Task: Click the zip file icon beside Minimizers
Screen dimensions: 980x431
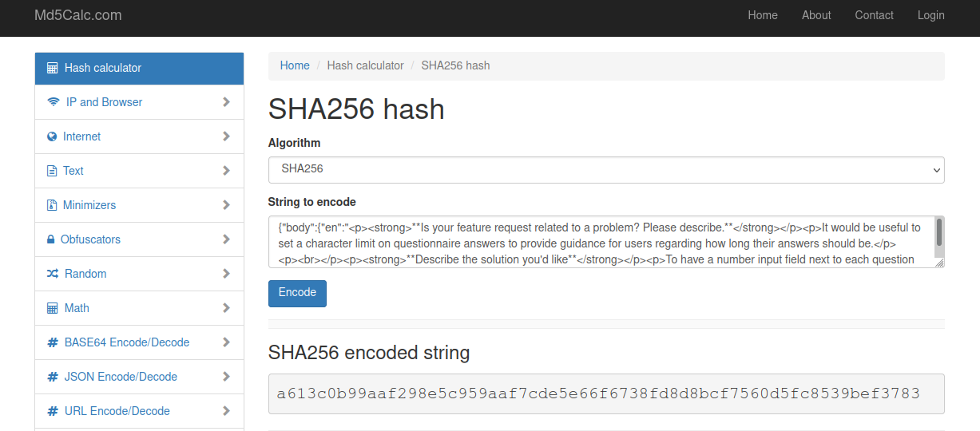Action: coord(52,205)
